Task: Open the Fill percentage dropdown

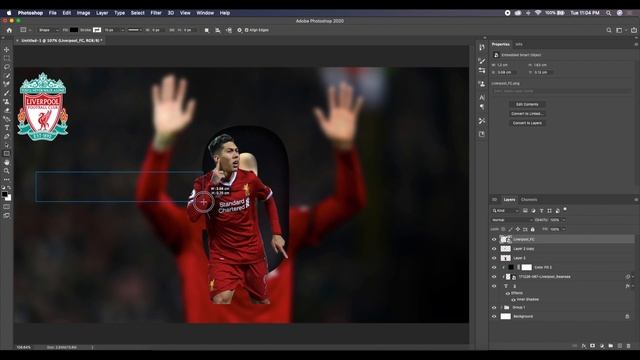Action: 564,229
